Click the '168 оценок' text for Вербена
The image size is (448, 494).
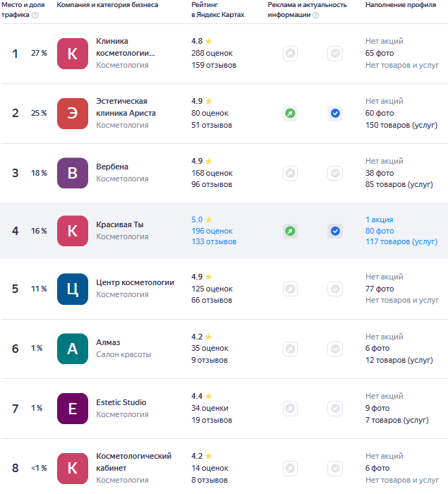212,173
